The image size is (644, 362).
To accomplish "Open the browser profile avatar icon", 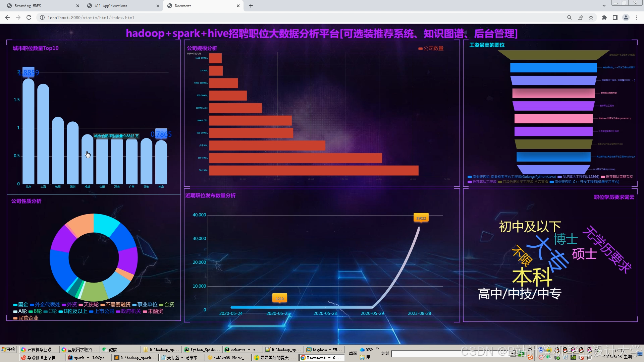I will coord(626,17).
